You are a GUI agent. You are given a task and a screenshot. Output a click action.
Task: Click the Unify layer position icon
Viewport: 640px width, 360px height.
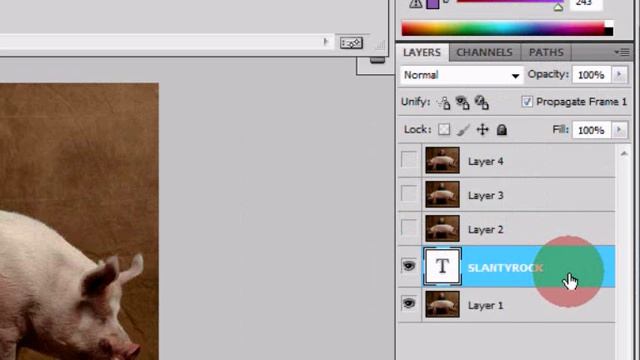[x=443, y=102]
